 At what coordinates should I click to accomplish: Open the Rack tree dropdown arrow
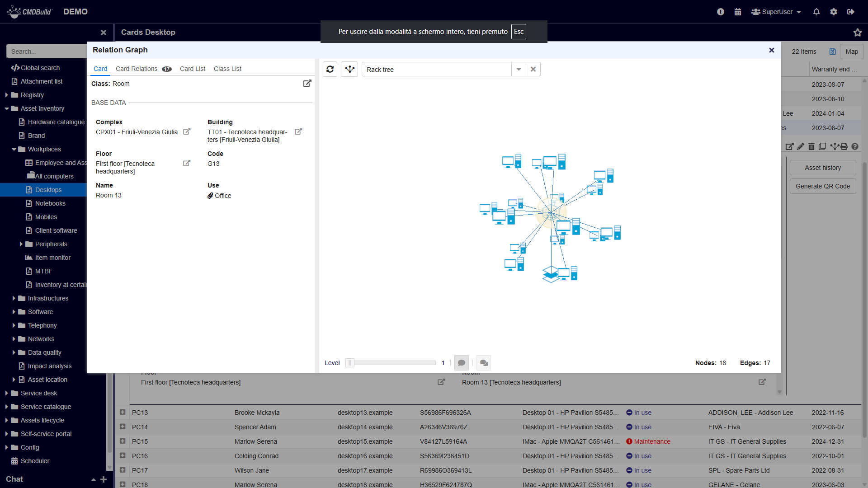click(519, 69)
